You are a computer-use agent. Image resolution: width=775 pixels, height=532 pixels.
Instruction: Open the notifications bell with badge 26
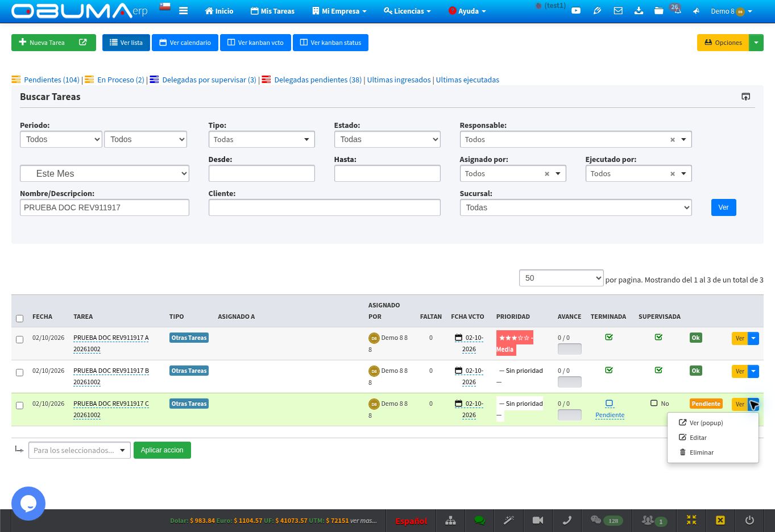pos(677,10)
